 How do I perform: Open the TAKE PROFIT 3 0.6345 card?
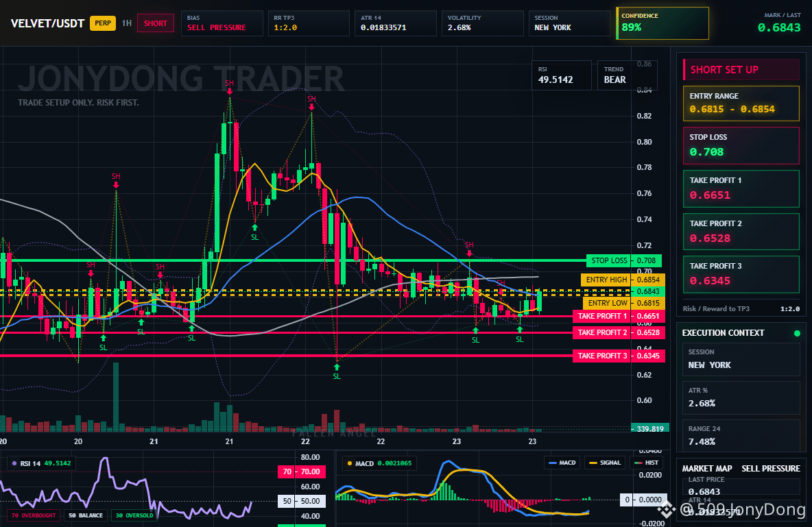pos(741,274)
